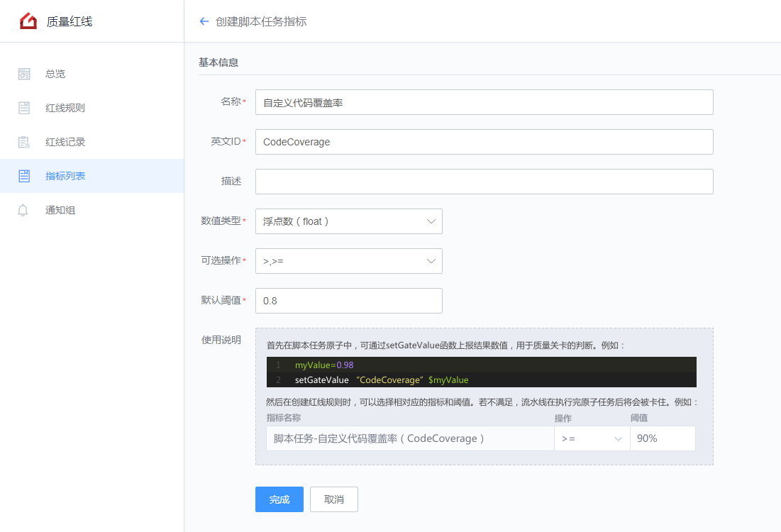The width and height of the screenshot is (781, 532).
Task: Click the 总览 overview sidebar icon
Action: [x=24, y=74]
